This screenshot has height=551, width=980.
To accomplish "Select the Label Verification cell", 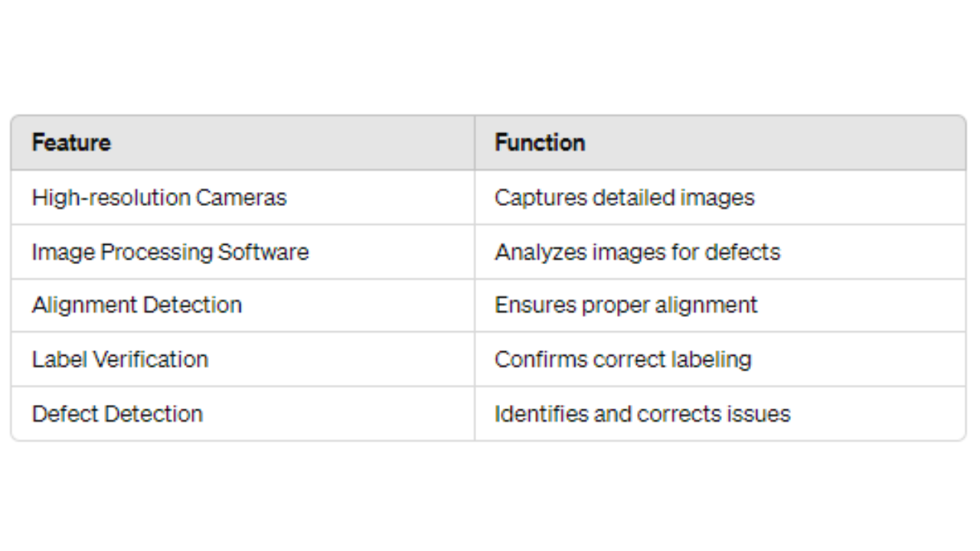I will (243, 360).
